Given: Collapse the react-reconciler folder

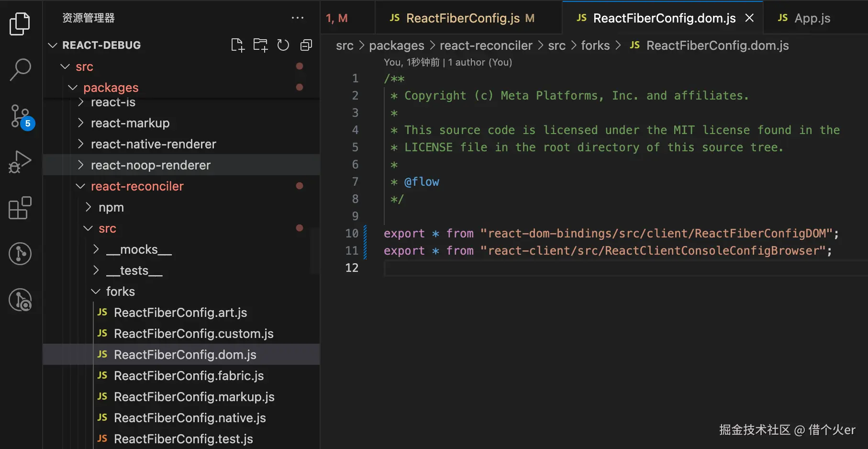Looking at the screenshot, I should (x=137, y=186).
